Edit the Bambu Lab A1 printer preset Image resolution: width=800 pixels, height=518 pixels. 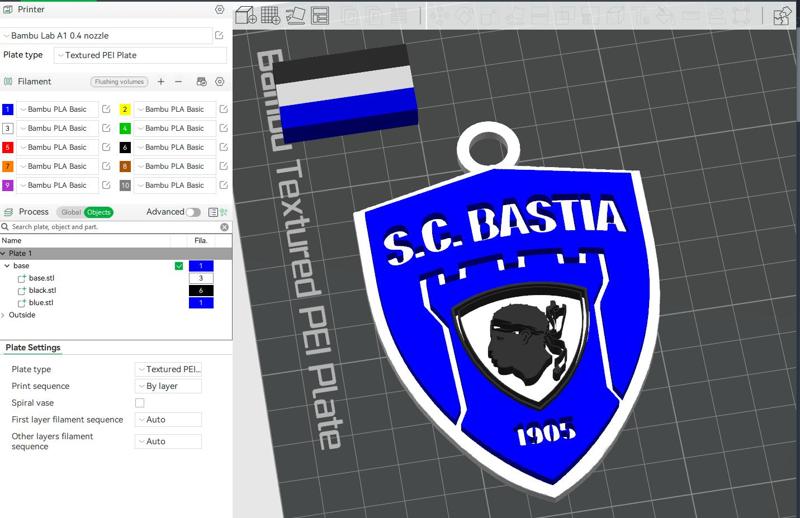click(219, 35)
